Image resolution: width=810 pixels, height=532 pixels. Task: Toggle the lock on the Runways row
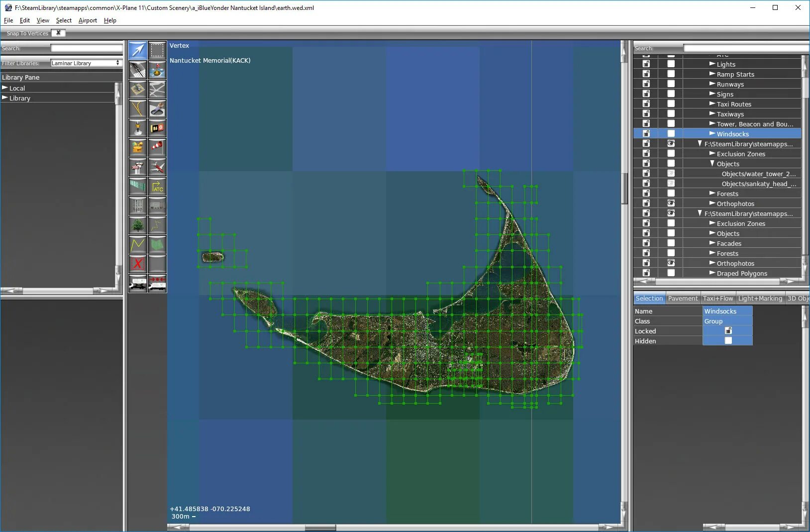pos(646,84)
